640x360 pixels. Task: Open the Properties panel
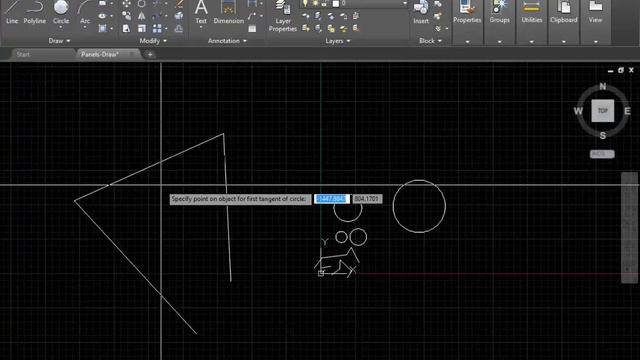(x=467, y=21)
